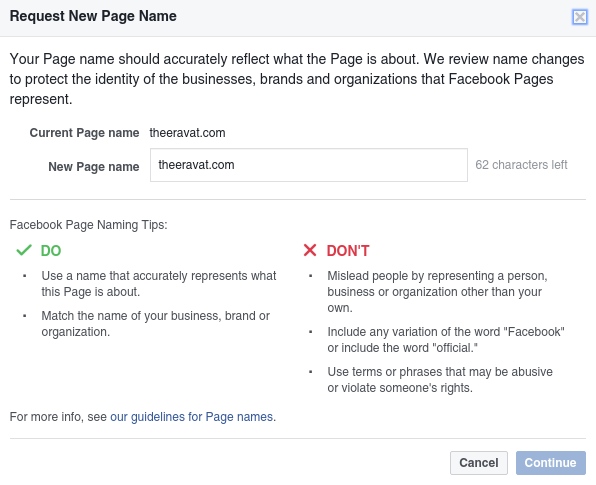596x485 pixels.
Task: Click the red DON'T heading text
Action: coord(348,251)
